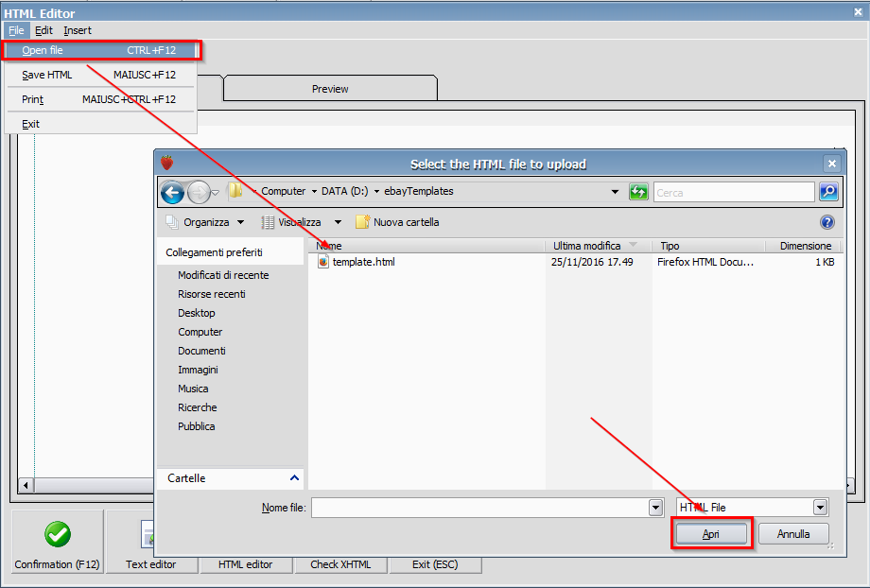
Task: Open the Edit menu
Action: tap(43, 30)
